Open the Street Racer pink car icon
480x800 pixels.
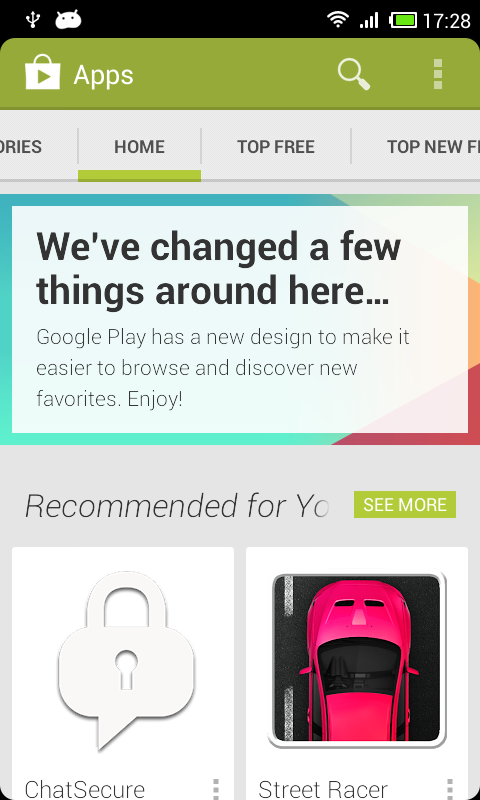coord(357,659)
